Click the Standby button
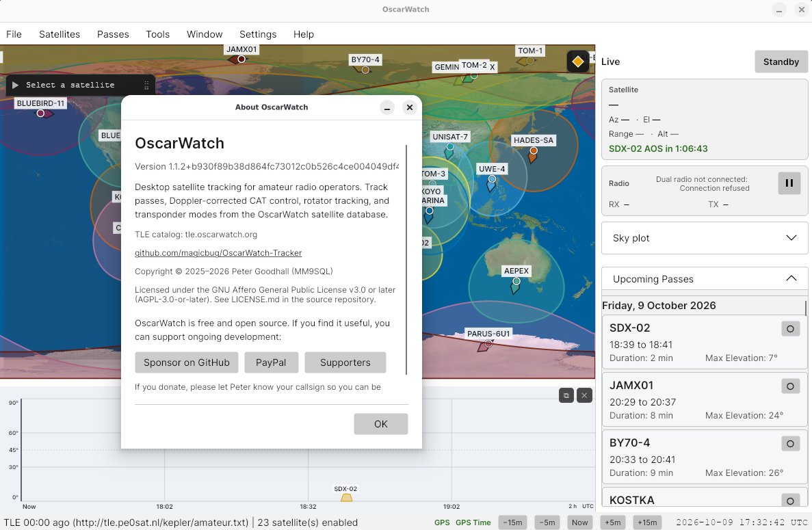Image resolution: width=812 pixels, height=530 pixels. [781, 62]
